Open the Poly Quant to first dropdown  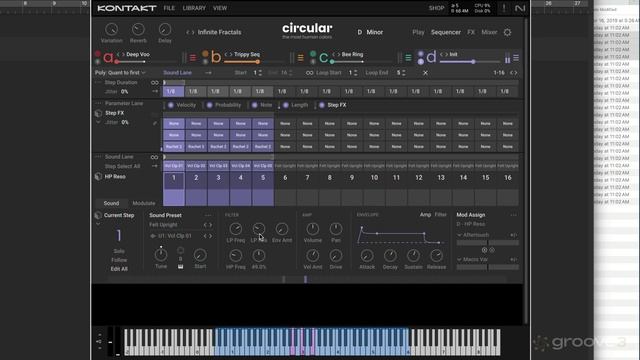[120, 73]
